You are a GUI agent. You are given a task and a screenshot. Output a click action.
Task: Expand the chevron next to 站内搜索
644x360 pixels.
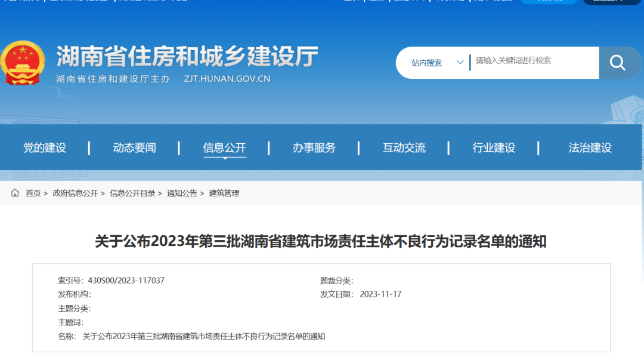click(x=460, y=61)
